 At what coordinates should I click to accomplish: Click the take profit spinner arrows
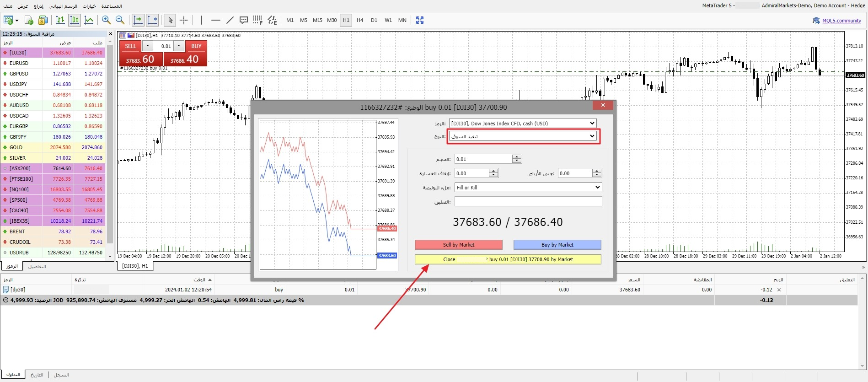(596, 173)
